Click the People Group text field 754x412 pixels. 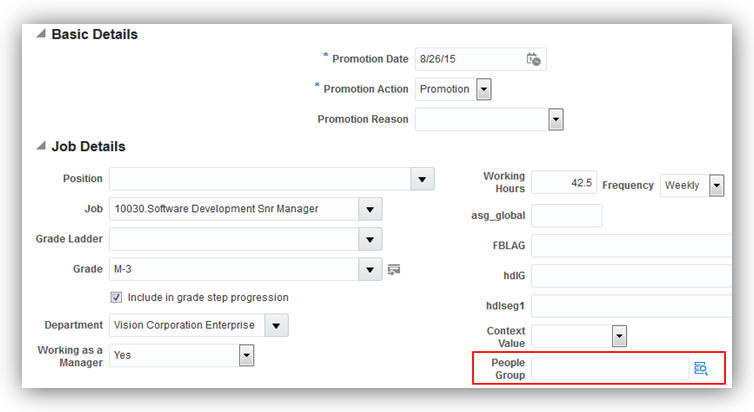(x=609, y=369)
